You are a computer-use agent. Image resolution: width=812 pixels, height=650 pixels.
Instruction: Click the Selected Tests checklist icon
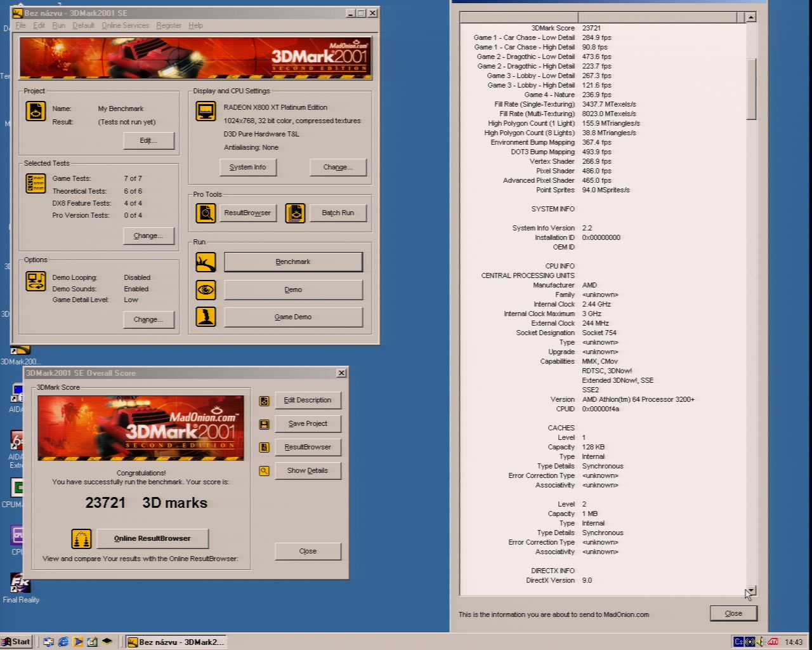pos(36,183)
